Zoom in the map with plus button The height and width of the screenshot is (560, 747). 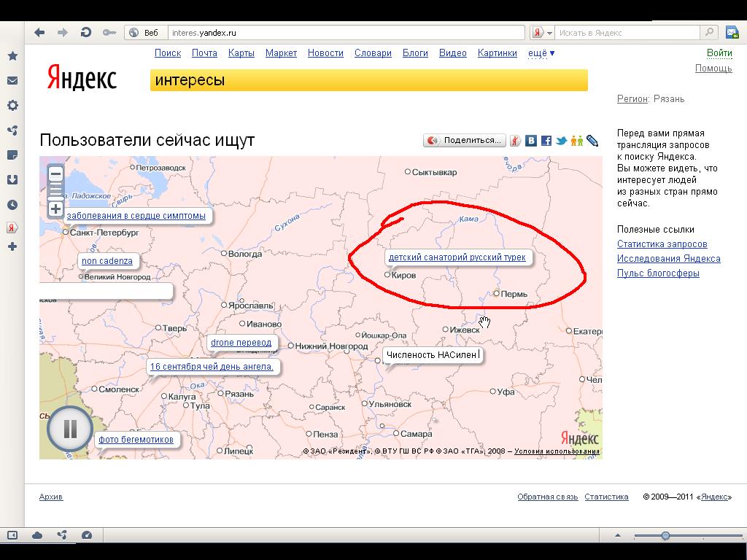[x=55, y=209]
